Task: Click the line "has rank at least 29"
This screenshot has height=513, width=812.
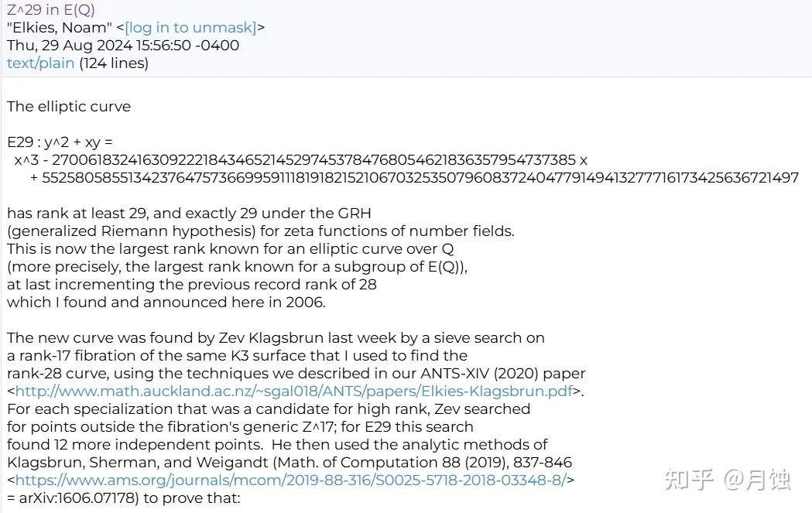Action: (189, 214)
